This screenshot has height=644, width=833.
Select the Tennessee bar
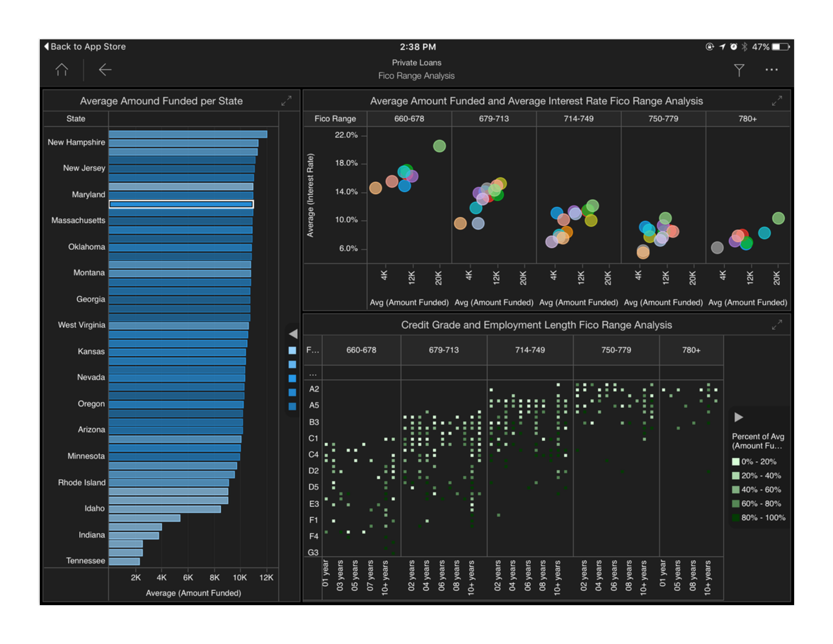pyautogui.click(x=124, y=561)
